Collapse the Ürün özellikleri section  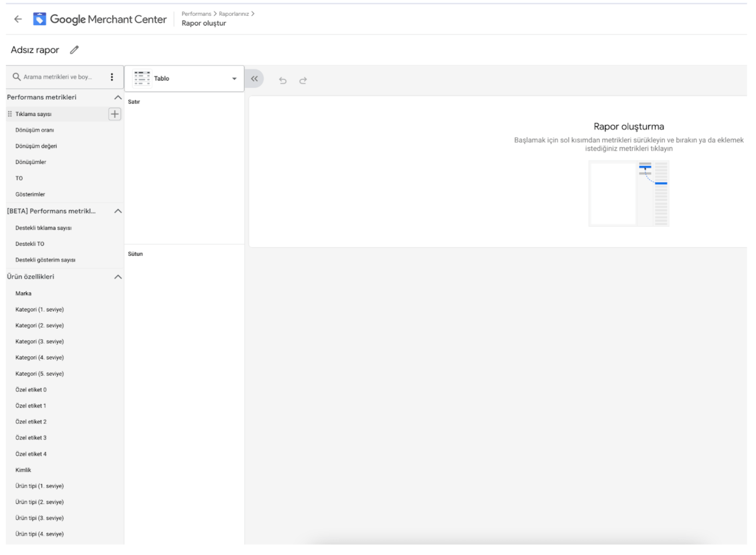[117, 277]
